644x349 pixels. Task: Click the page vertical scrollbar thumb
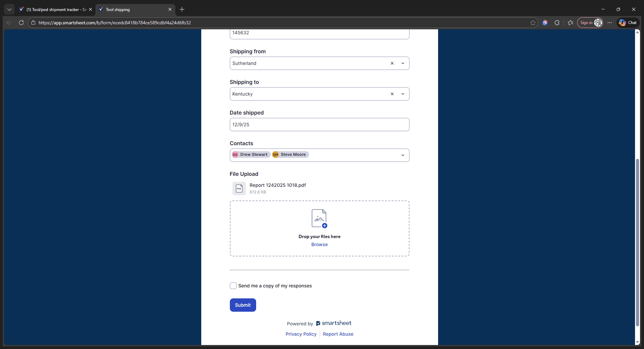637,243
